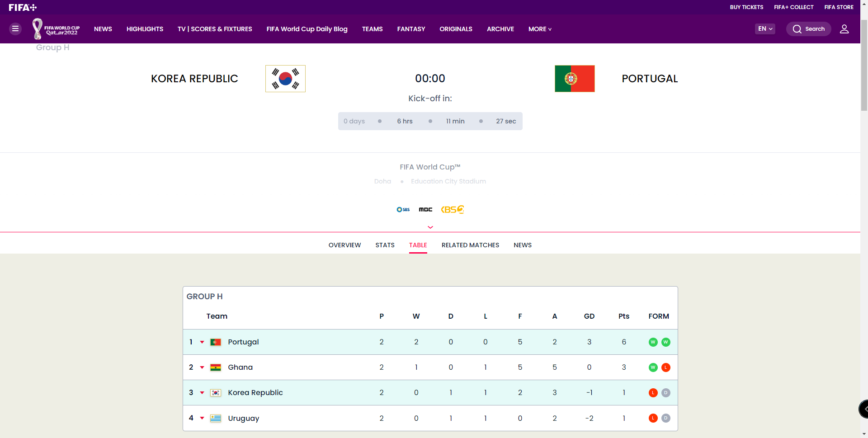Expand broadcaster details with red chevron
Screen dimensions: 868x438
point(430,227)
